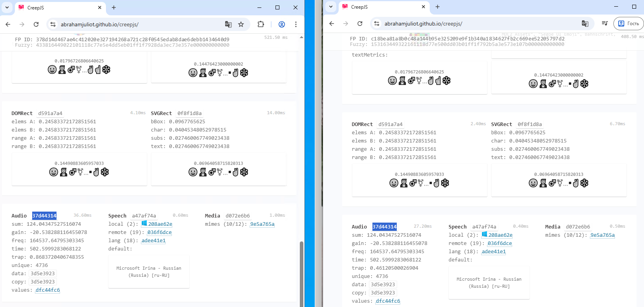
Task: Click the translate icon in right browser toolbar
Action: pos(585,24)
